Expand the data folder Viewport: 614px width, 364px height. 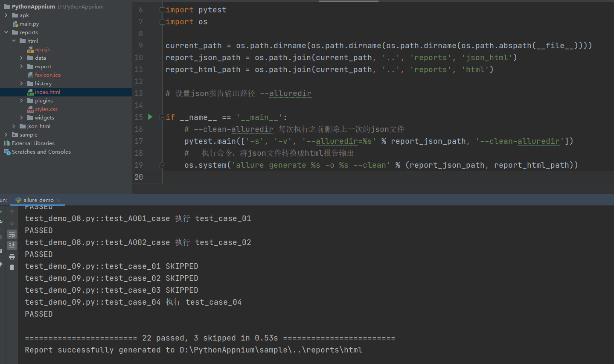click(21, 58)
